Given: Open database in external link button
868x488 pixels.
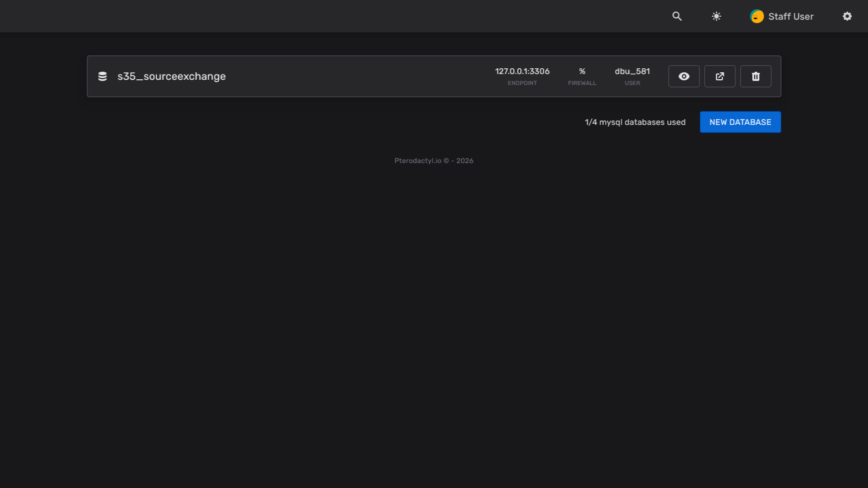Looking at the screenshot, I should [720, 76].
